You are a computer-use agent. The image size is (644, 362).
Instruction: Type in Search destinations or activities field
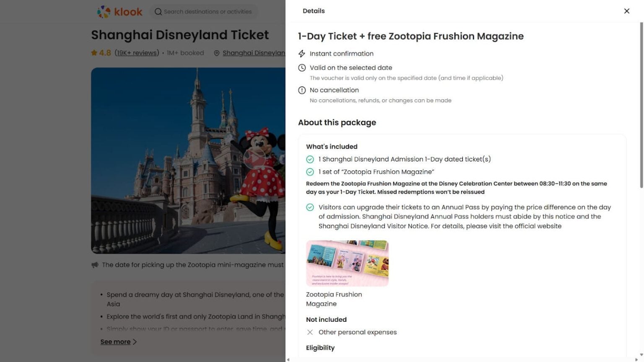tap(208, 12)
